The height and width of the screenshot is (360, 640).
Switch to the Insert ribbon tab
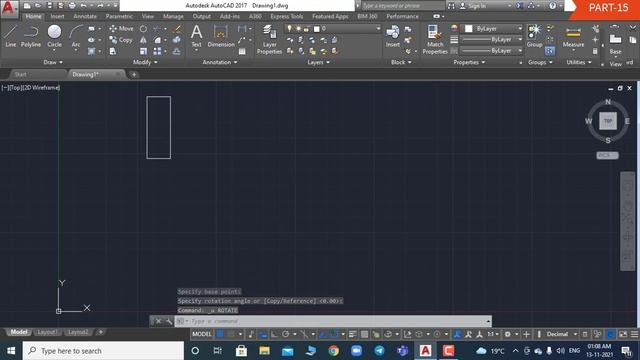(x=57, y=16)
